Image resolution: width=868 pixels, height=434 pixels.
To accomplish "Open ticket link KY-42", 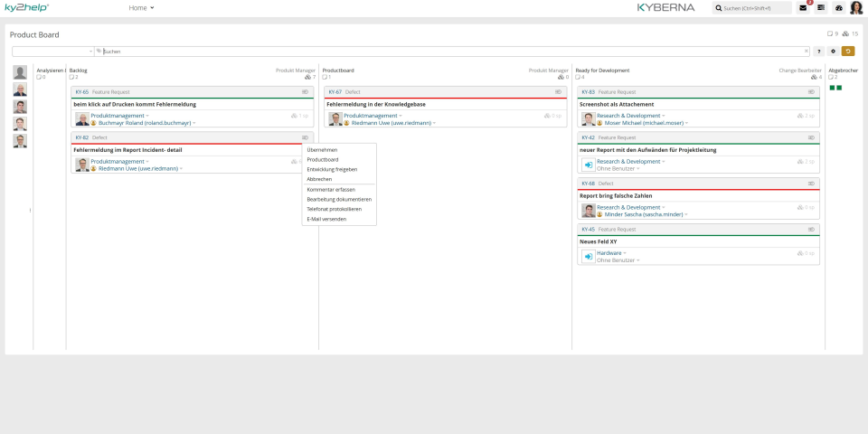I will click(589, 137).
